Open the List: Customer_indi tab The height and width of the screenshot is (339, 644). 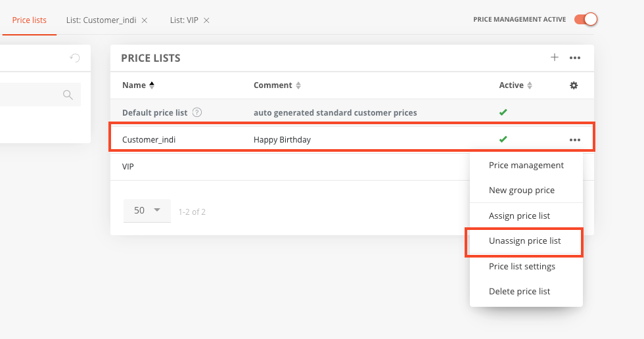coord(101,20)
